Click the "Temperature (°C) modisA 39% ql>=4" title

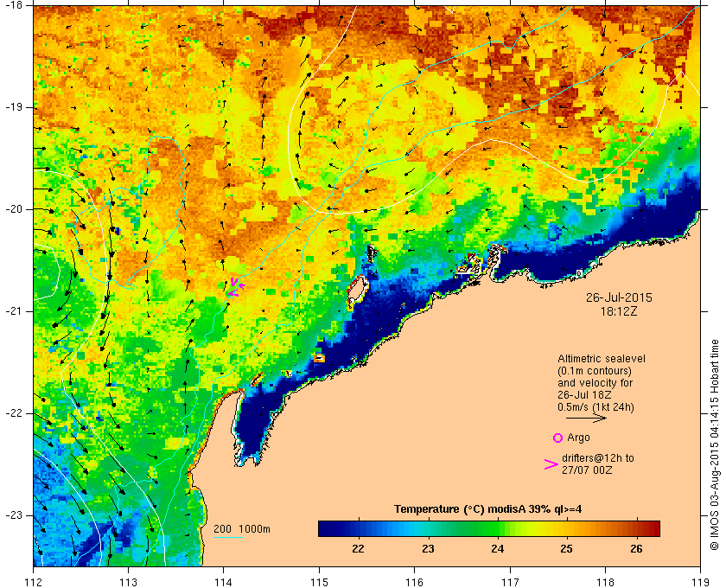(488, 509)
